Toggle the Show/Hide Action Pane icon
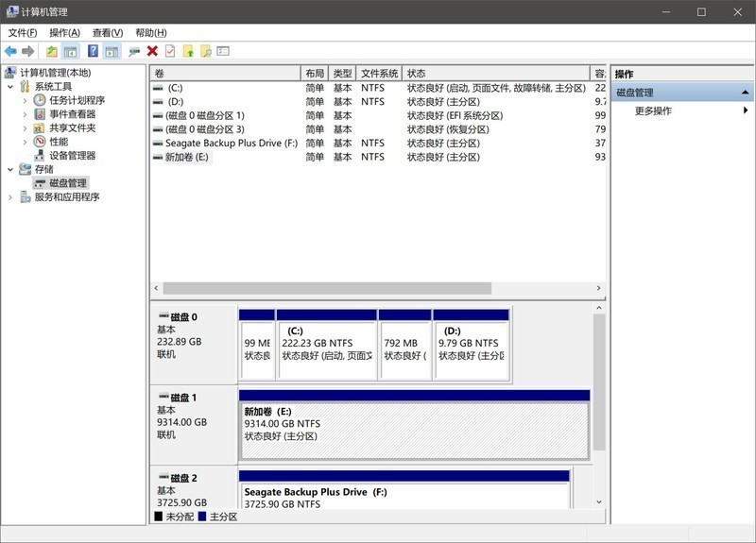The width and height of the screenshot is (756, 543). pos(112,51)
